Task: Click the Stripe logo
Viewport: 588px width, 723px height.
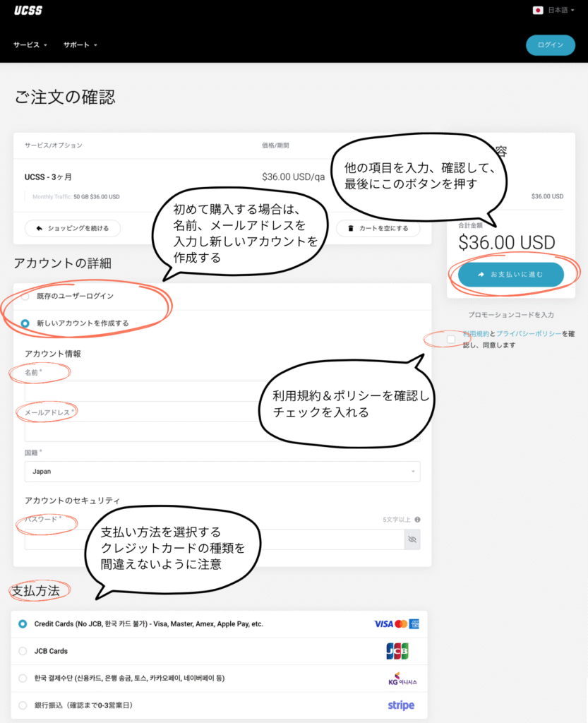Action: (x=401, y=705)
